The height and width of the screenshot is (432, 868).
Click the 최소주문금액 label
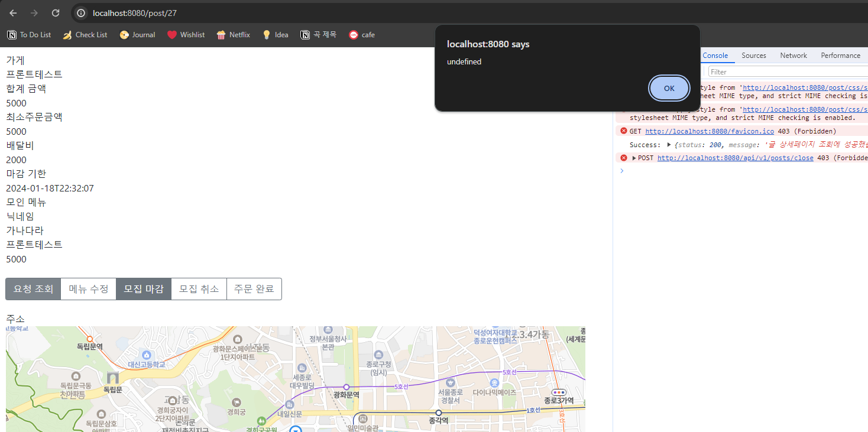[34, 117]
